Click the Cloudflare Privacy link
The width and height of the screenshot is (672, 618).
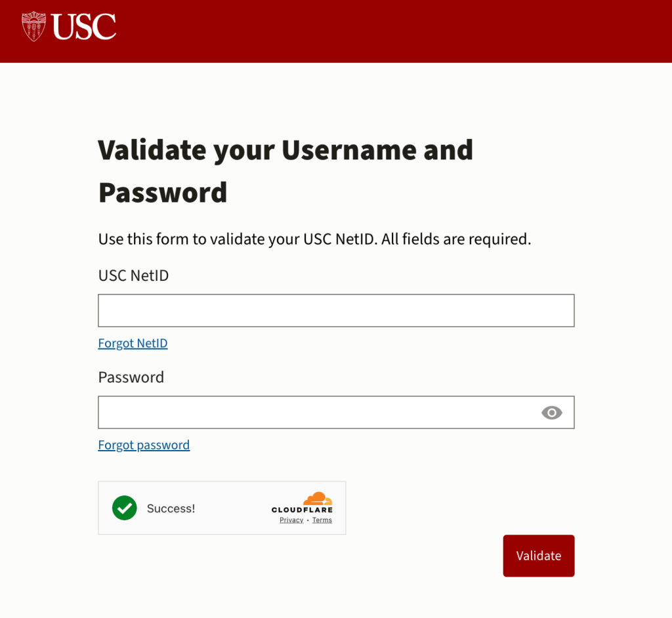pyautogui.click(x=291, y=519)
